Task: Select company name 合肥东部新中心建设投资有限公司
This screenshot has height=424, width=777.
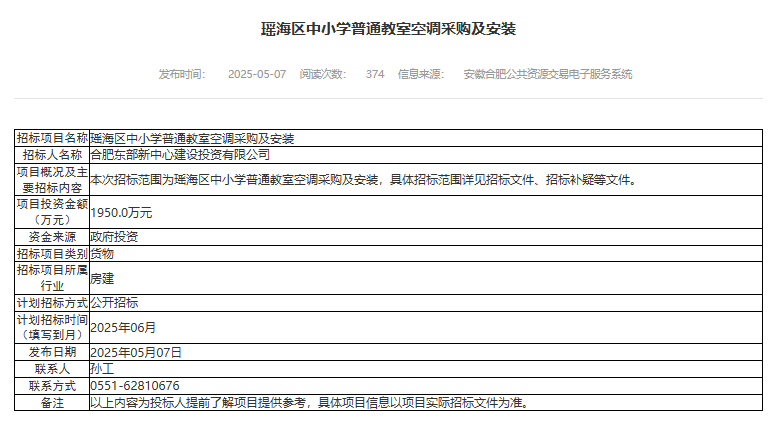Action: tap(180, 155)
